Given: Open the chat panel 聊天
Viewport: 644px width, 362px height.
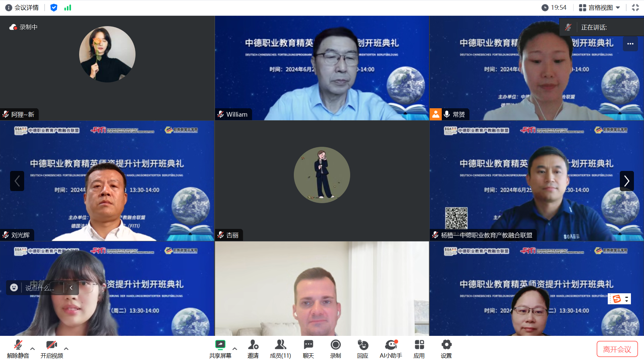Looking at the screenshot, I should [308, 349].
